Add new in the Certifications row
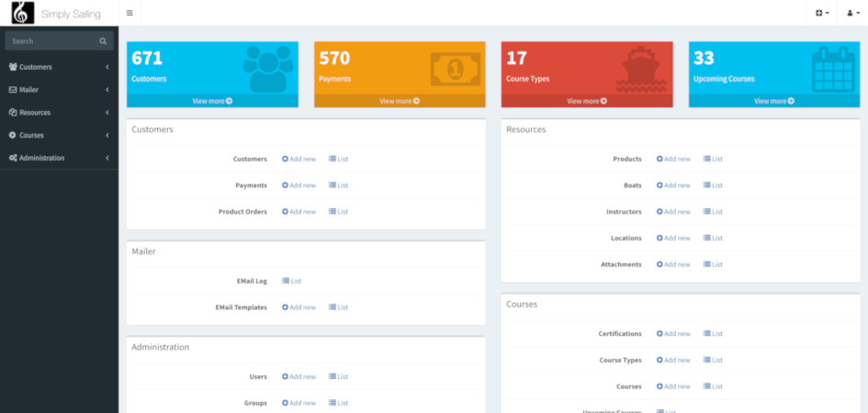The image size is (868, 413). (x=673, y=334)
